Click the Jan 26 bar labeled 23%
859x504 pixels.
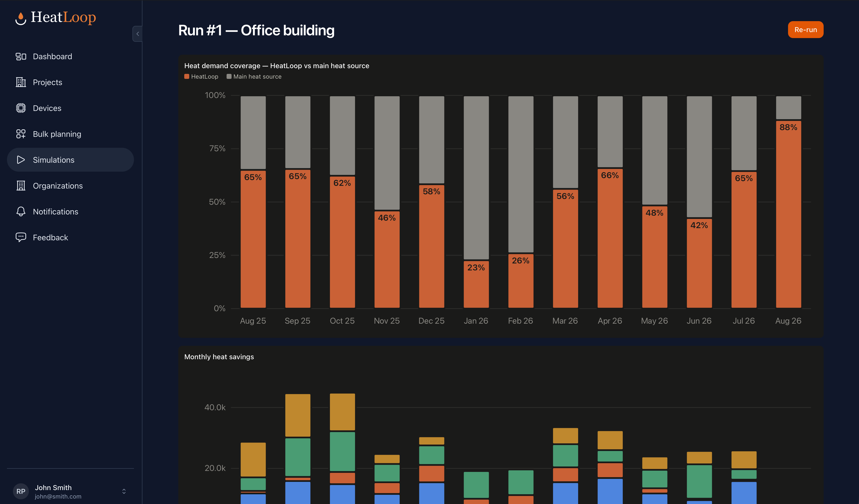[x=476, y=284]
